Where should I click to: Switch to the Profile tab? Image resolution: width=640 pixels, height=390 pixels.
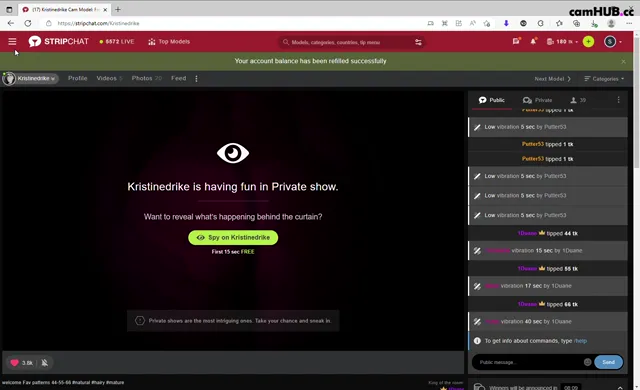[x=78, y=78]
